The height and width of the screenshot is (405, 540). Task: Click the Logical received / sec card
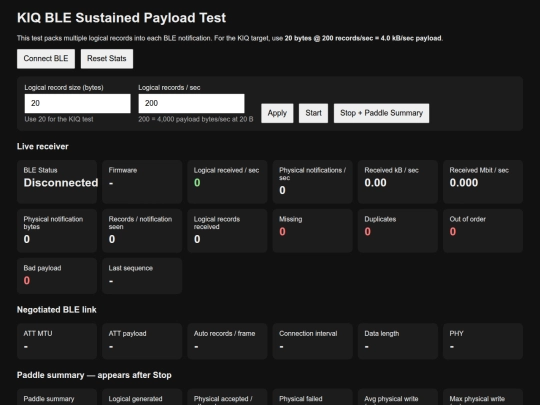[x=227, y=182]
